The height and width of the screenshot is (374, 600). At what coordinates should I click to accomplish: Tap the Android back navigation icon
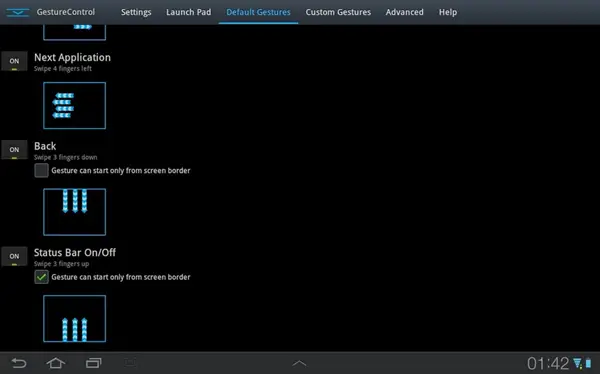19,363
